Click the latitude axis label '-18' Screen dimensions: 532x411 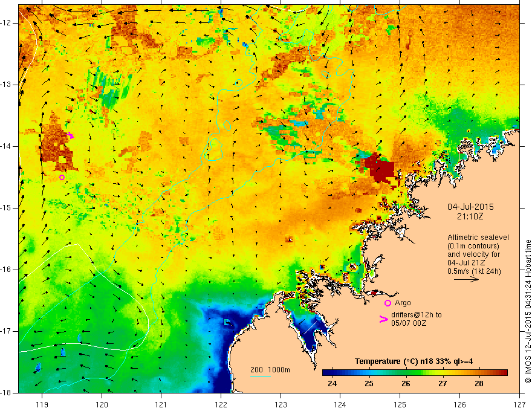pyautogui.click(x=6, y=393)
